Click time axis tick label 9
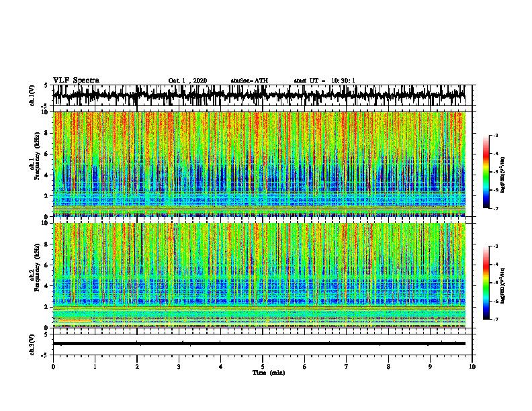 click(430, 367)
